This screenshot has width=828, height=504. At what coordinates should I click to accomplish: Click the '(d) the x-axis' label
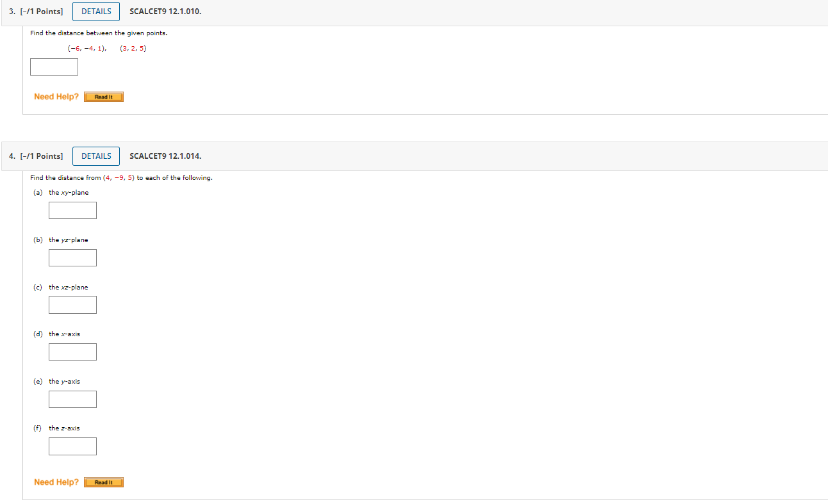click(57, 334)
